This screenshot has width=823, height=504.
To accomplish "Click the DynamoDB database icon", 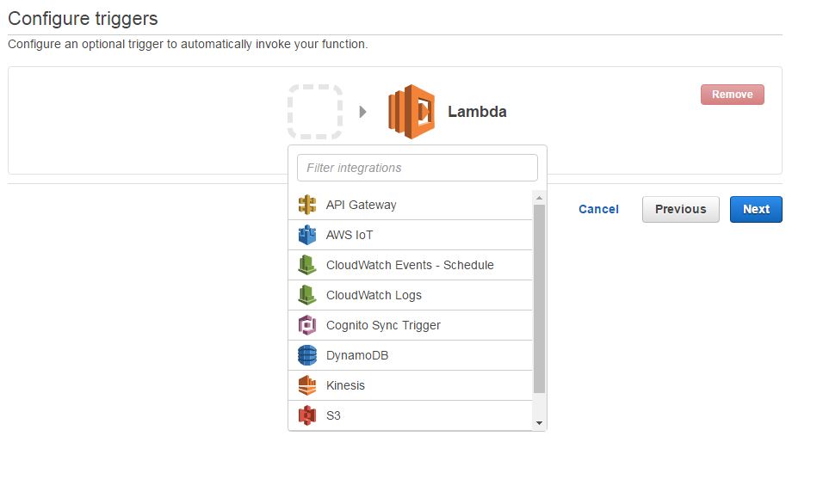I will pyautogui.click(x=307, y=355).
